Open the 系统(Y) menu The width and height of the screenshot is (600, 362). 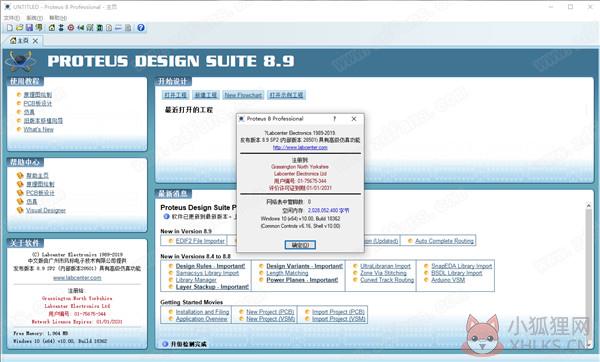click(34, 18)
